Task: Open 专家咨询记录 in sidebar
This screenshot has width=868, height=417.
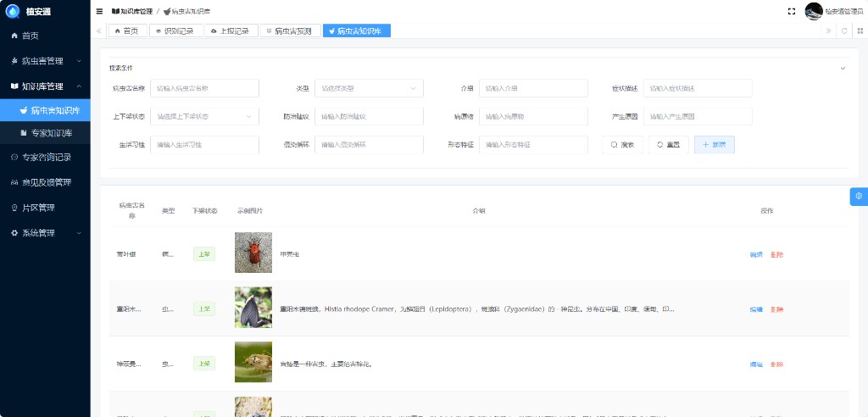Action: click(x=45, y=158)
